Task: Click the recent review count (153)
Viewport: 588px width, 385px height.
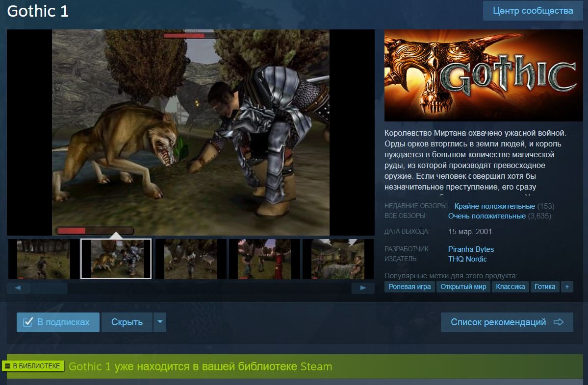Action: (x=546, y=206)
